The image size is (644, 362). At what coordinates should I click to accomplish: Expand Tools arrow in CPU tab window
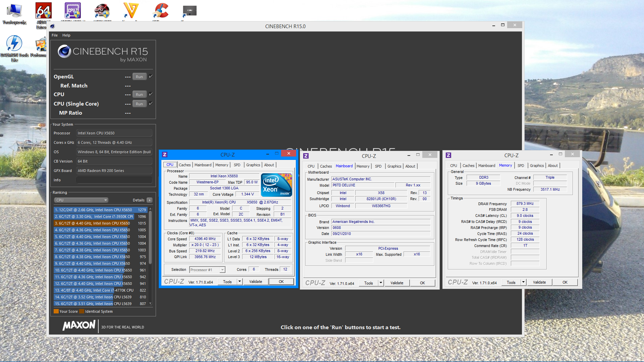pos(239,282)
